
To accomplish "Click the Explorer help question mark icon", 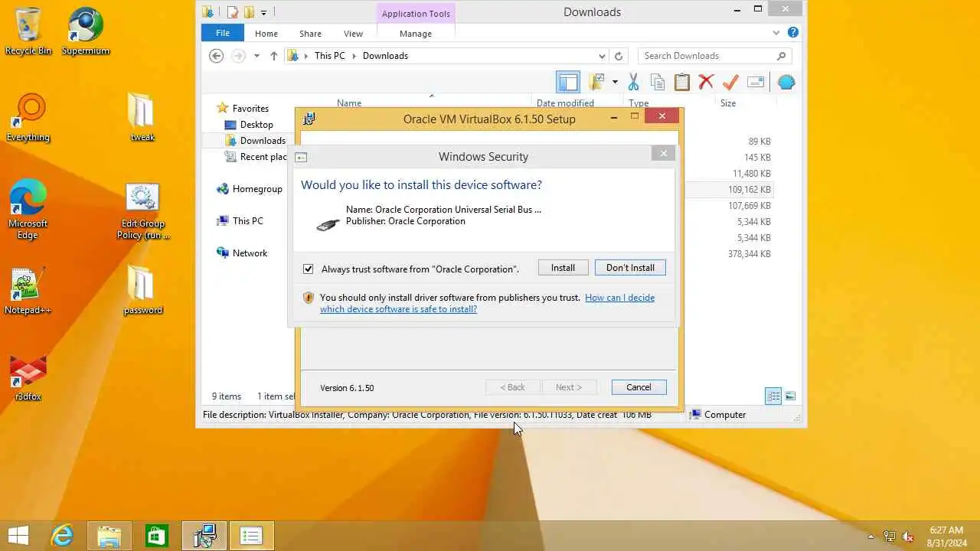I will pyautogui.click(x=793, y=33).
